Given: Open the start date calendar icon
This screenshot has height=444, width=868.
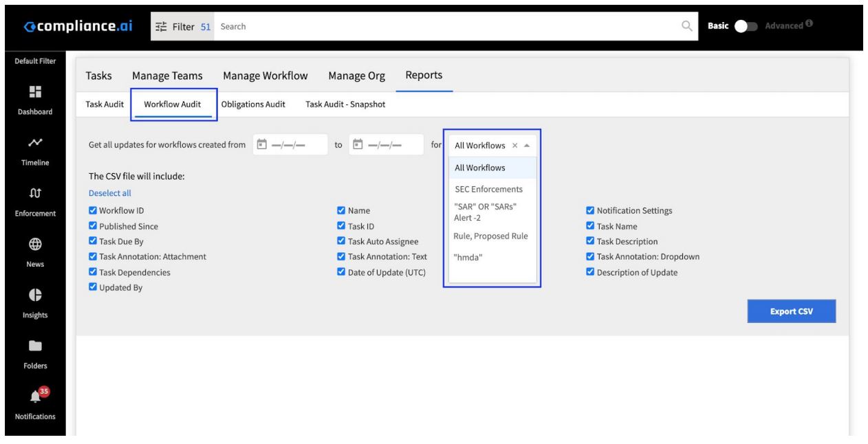Looking at the screenshot, I should point(261,145).
